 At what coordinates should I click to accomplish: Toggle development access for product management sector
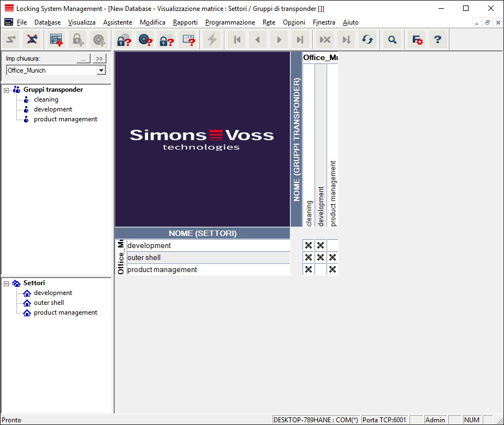tap(321, 270)
